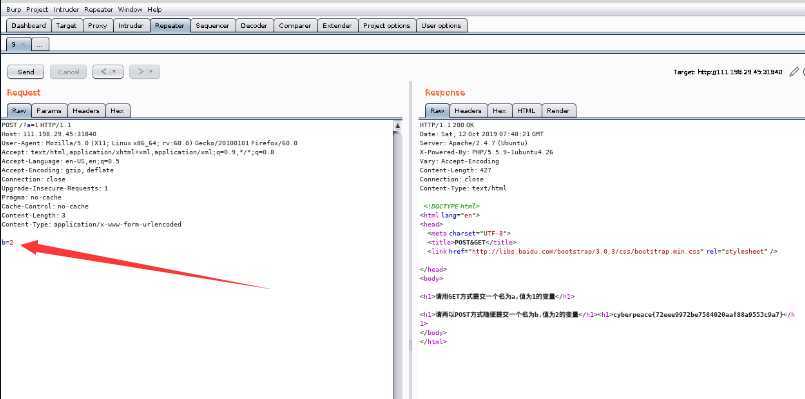
Task: Open the Help menu
Action: point(155,10)
